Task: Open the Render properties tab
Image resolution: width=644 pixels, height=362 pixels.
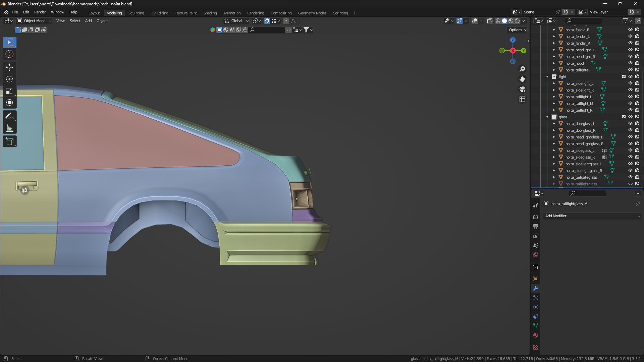Action: (x=536, y=217)
